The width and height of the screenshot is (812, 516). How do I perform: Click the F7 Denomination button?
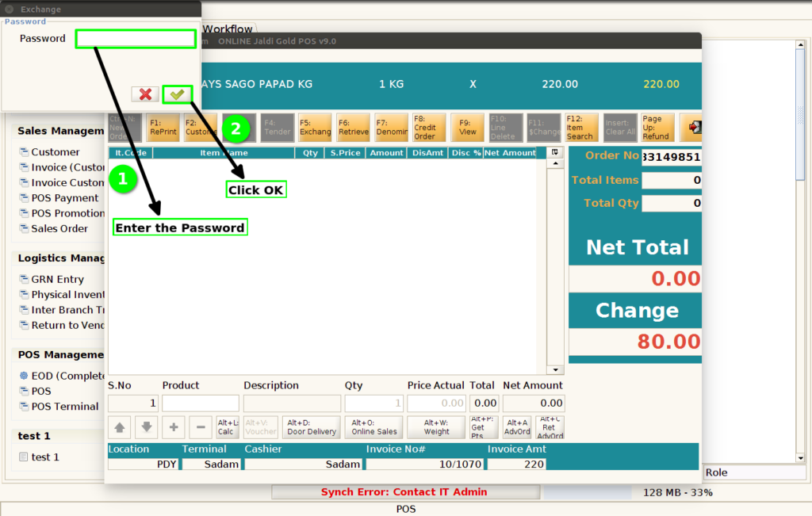pyautogui.click(x=391, y=128)
